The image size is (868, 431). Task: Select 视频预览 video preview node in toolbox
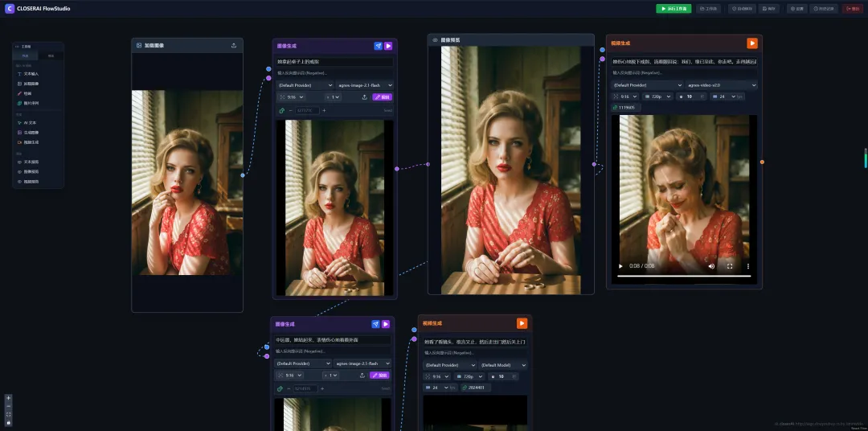39,182
